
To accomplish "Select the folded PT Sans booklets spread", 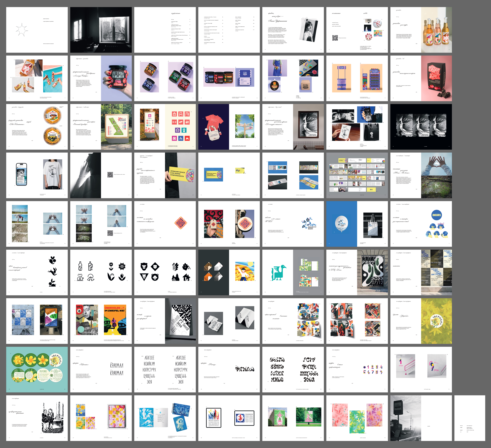I will [229, 321].
